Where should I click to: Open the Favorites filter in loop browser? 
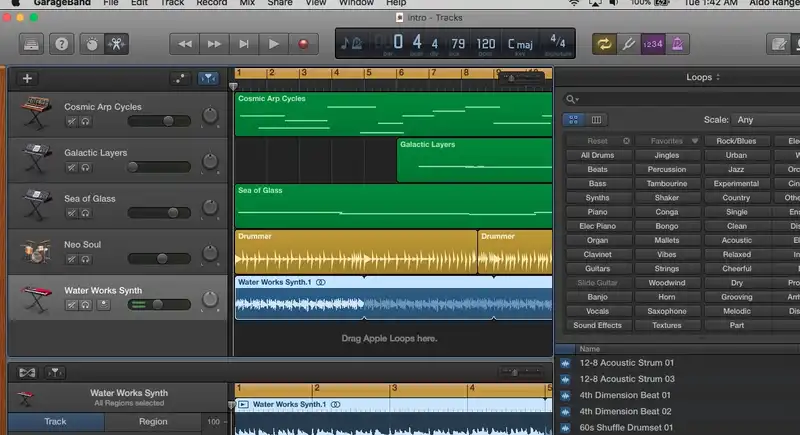[x=667, y=141]
